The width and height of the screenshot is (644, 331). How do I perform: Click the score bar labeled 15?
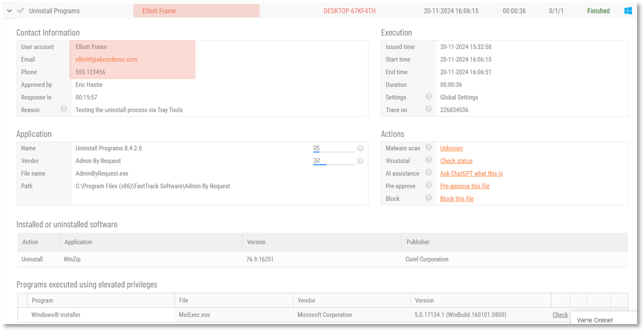point(334,148)
